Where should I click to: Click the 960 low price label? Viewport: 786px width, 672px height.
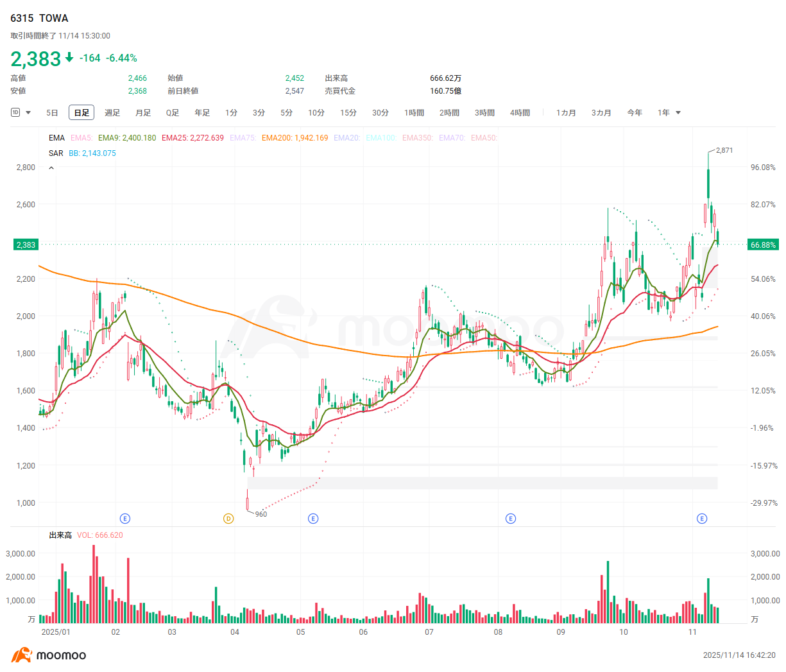(x=261, y=514)
